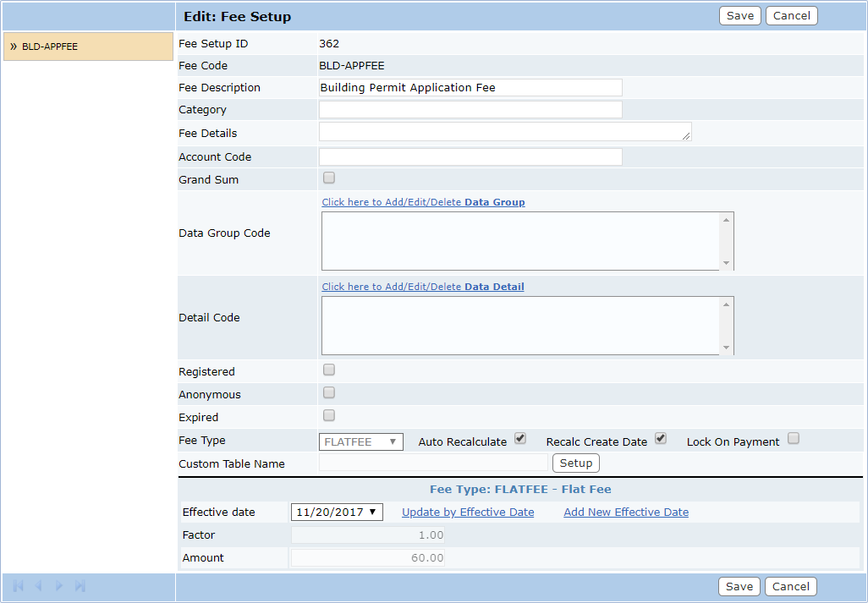
Task: Toggle the Registered checkbox
Action: 327,370
